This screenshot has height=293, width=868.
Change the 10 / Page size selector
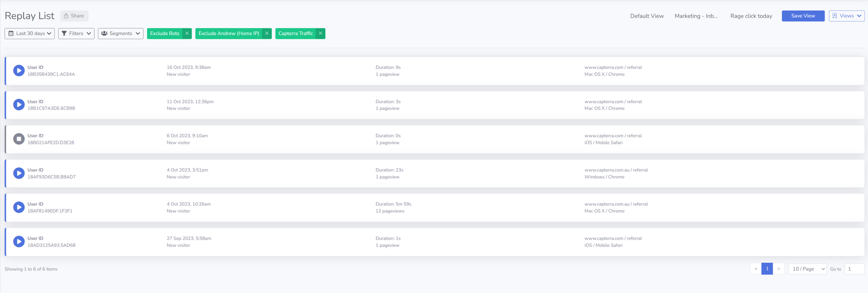(807, 269)
